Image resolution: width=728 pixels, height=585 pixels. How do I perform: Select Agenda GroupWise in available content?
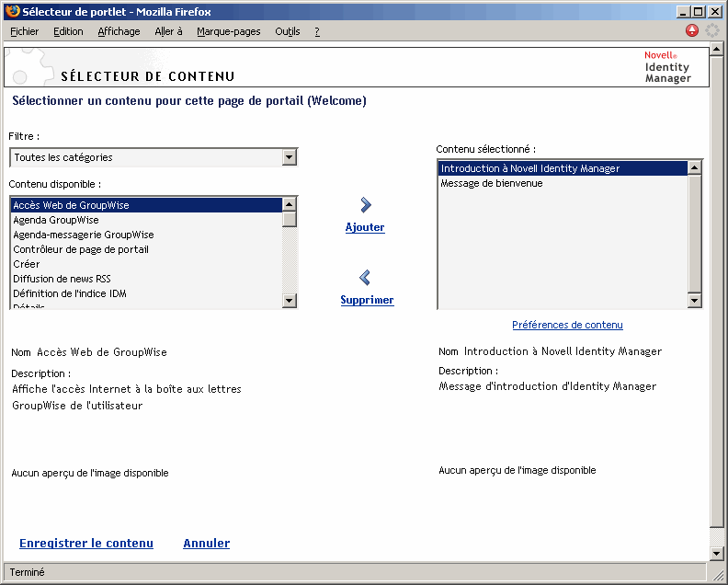(146, 220)
